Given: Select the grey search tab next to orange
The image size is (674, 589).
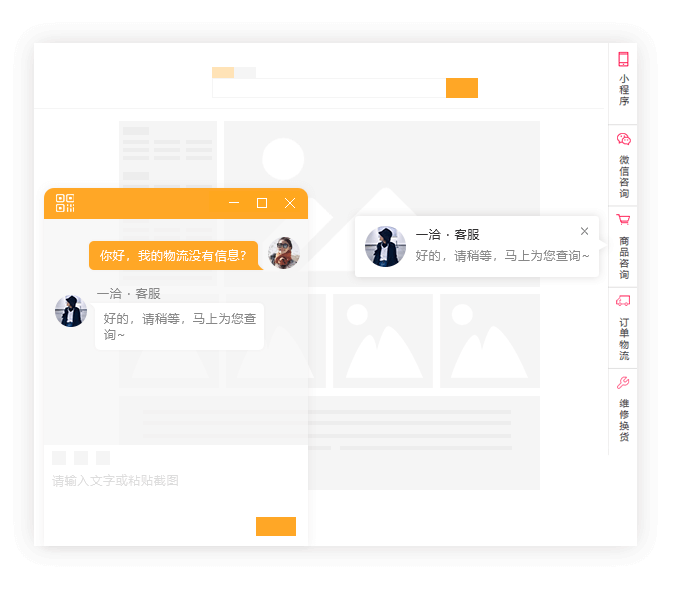Looking at the screenshot, I should point(245,73).
